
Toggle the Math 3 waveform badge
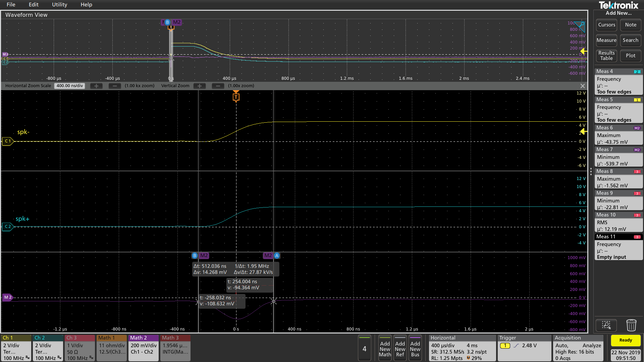(x=175, y=348)
